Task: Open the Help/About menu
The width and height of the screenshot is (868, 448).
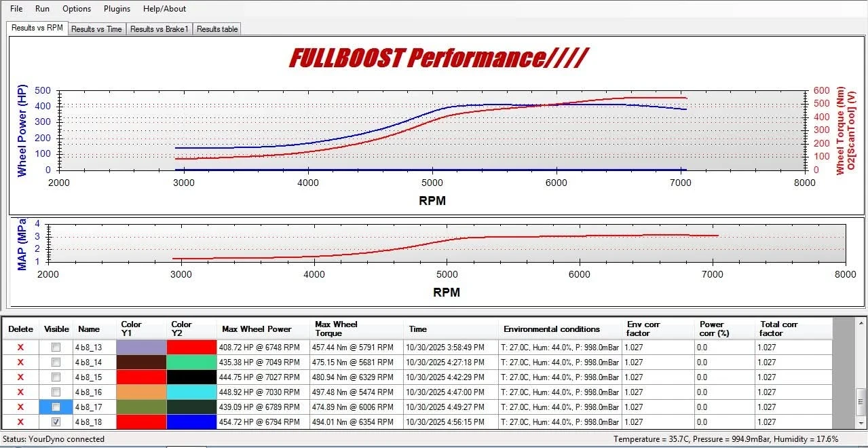Action: tap(164, 9)
